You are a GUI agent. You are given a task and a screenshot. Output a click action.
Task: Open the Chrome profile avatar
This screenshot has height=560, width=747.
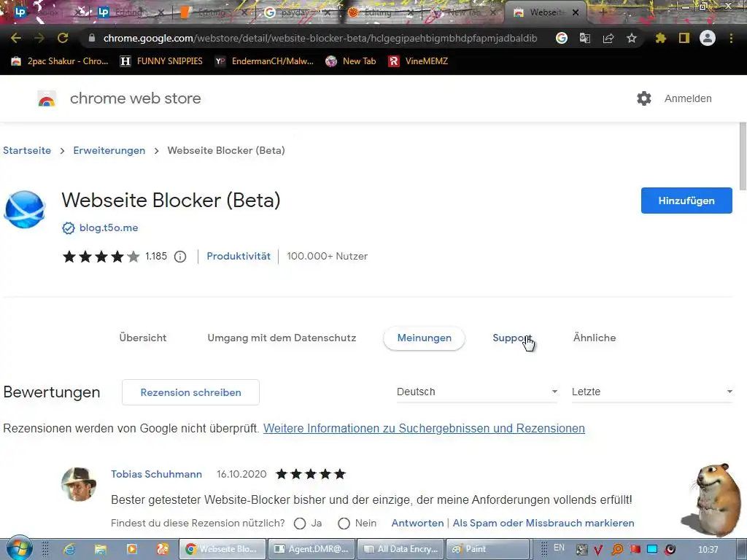point(708,38)
